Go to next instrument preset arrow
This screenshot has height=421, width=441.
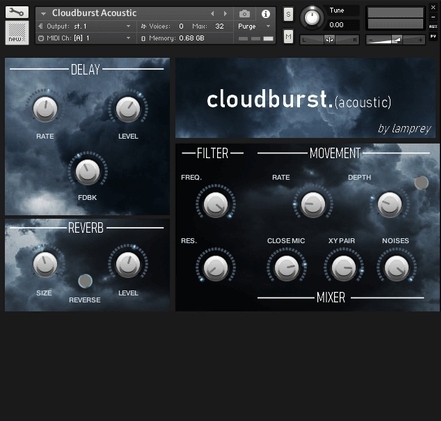(x=225, y=14)
